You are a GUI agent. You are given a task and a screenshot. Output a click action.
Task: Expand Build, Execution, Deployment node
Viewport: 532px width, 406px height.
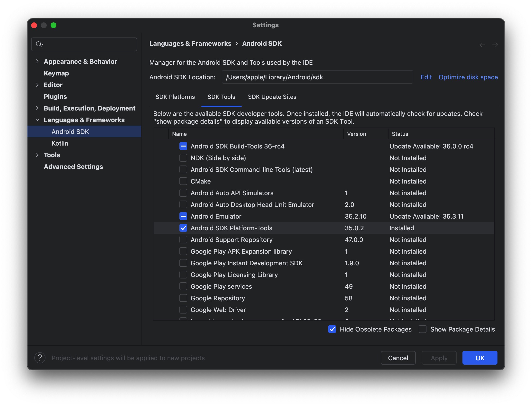tap(37, 108)
